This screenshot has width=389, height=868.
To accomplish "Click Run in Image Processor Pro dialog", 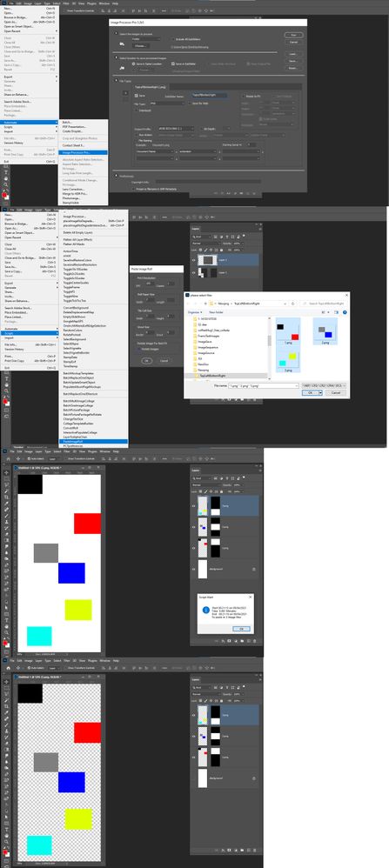I will pos(293,35).
